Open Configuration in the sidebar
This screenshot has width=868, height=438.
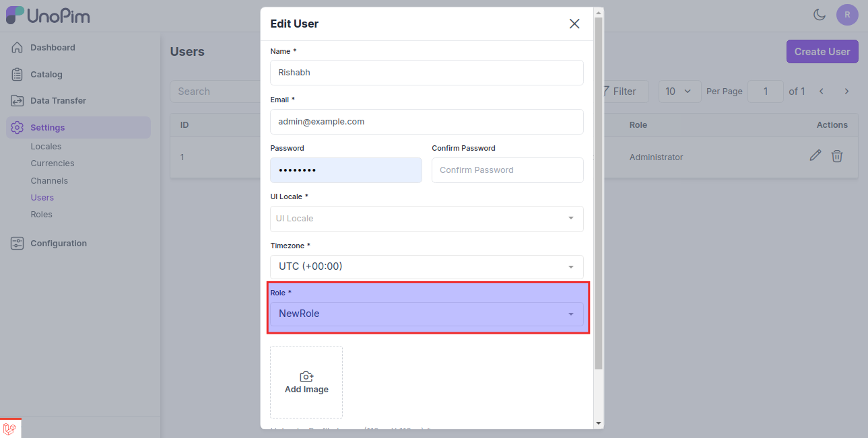pyautogui.click(x=58, y=244)
